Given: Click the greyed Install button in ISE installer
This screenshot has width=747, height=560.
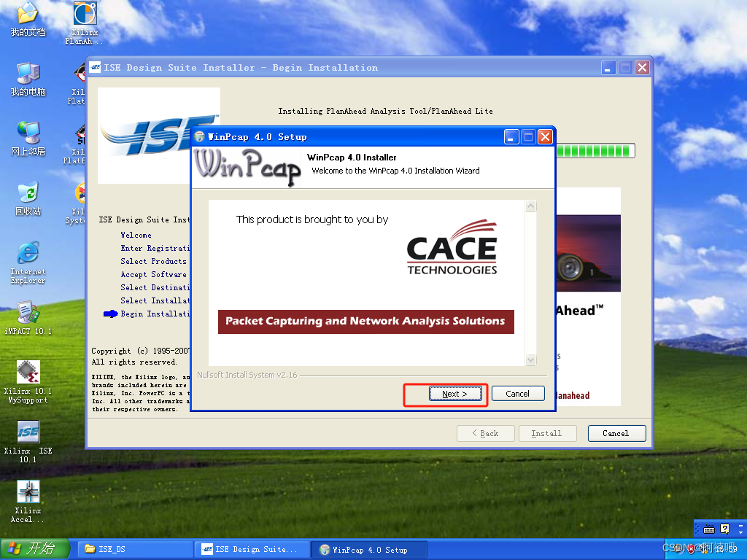Looking at the screenshot, I should click(x=547, y=433).
